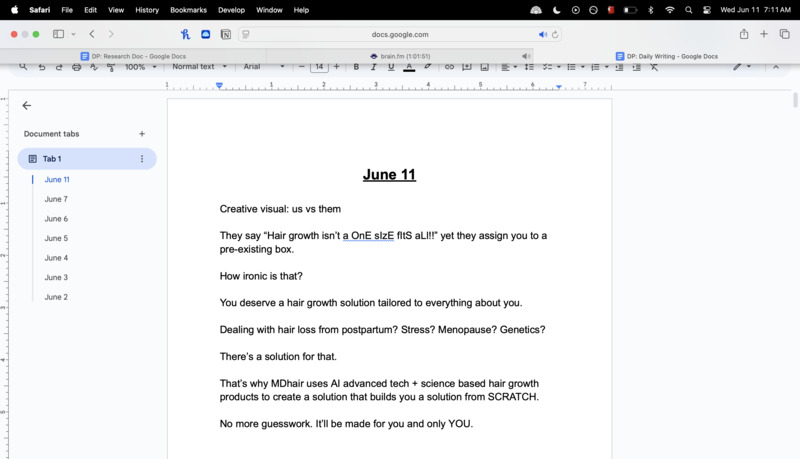
Task: Open the editing mode pencil dropdown
Action: [742, 67]
